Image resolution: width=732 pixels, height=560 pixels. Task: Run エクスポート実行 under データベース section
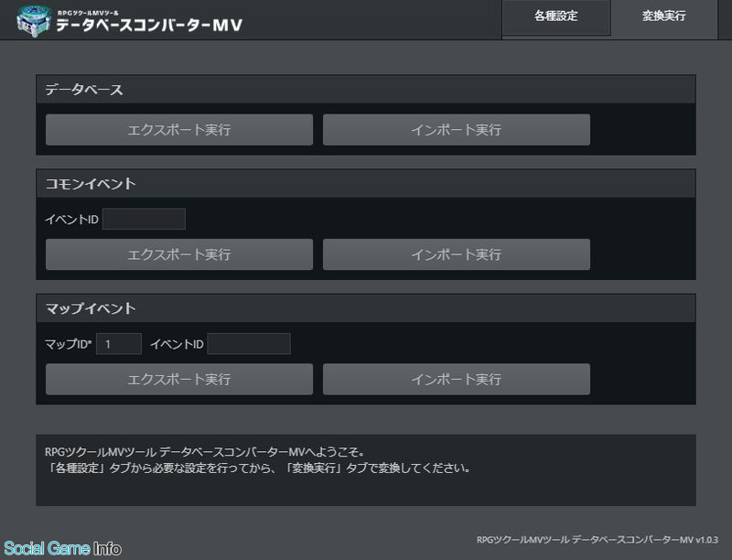[179, 130]
